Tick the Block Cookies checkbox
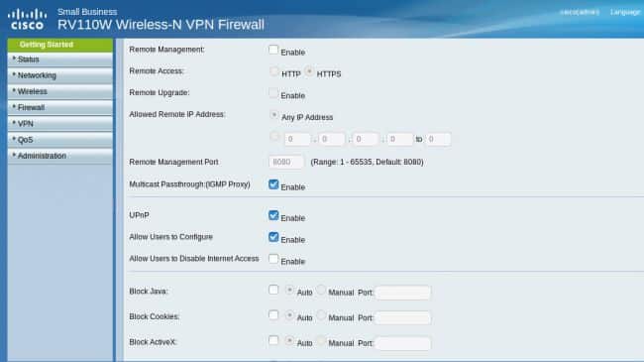This screenshot has height=362, width=644. (x=273, y=315)
